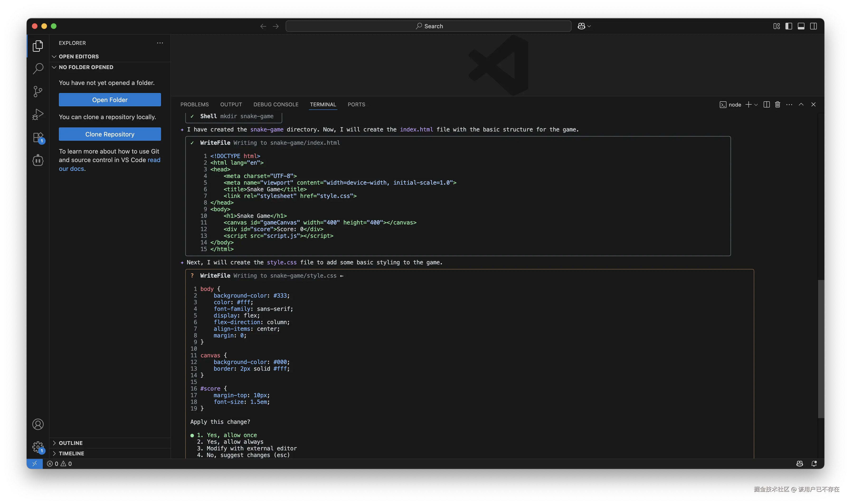Split the terminal panel
The height and width of the screenshot is (504, 851).
tap(766, 105)
